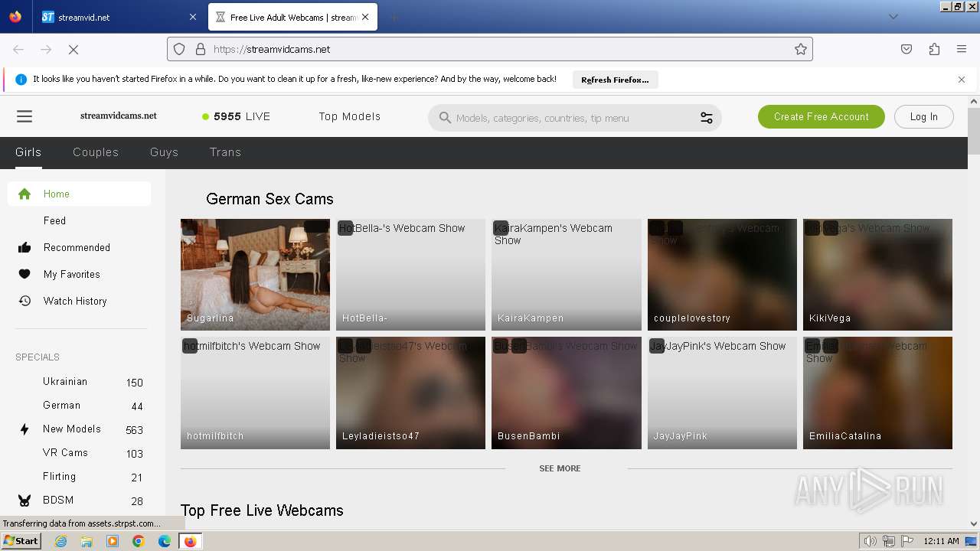
Task: Click Refresh Firefox button
Action: pos(615,80)
